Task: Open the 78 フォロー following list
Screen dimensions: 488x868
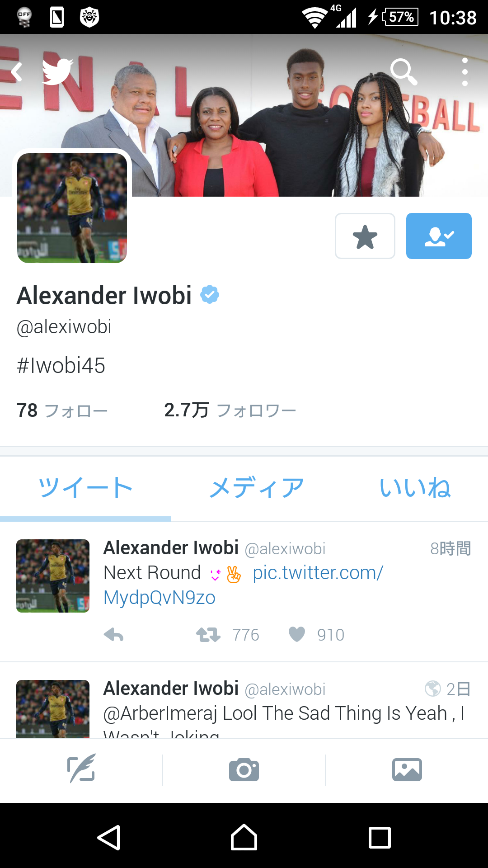Action: [62, 410]
